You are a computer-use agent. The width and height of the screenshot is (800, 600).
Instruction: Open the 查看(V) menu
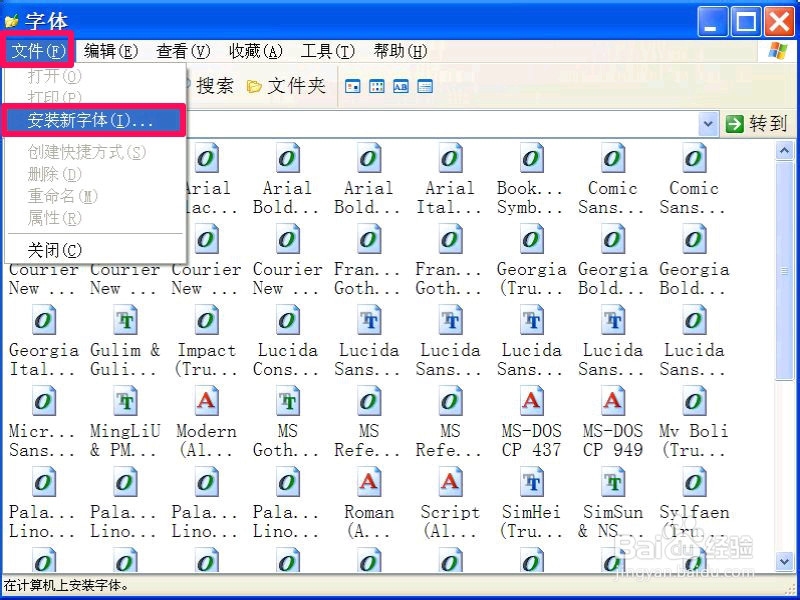click(x=183, y=51)
